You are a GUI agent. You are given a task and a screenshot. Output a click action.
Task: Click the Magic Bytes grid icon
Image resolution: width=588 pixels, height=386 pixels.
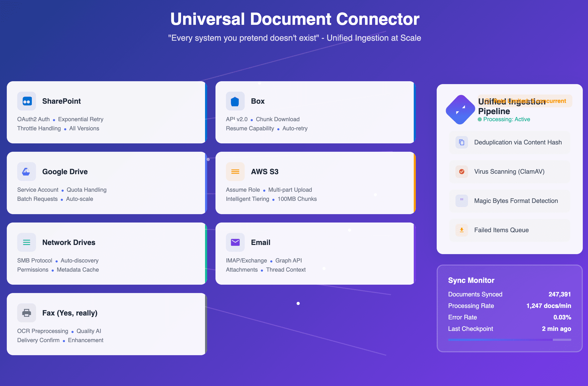pos(461,200)
